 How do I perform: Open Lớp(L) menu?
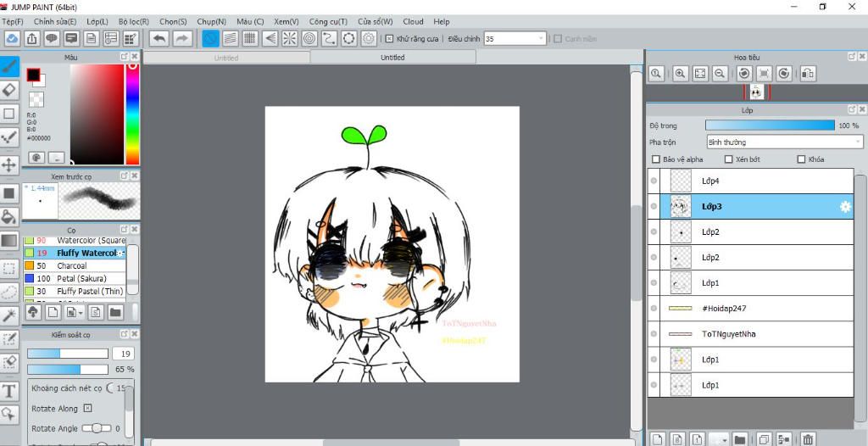tap(97, 21)
